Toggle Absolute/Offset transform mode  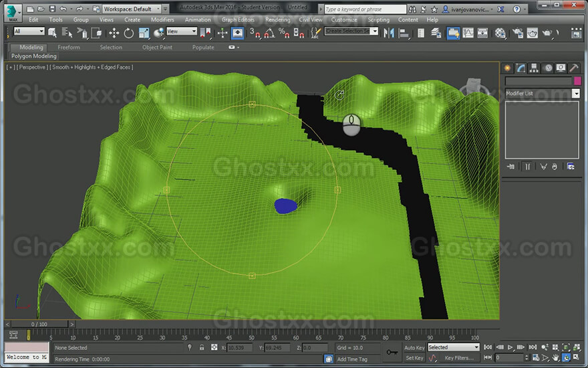coord(214,347)
